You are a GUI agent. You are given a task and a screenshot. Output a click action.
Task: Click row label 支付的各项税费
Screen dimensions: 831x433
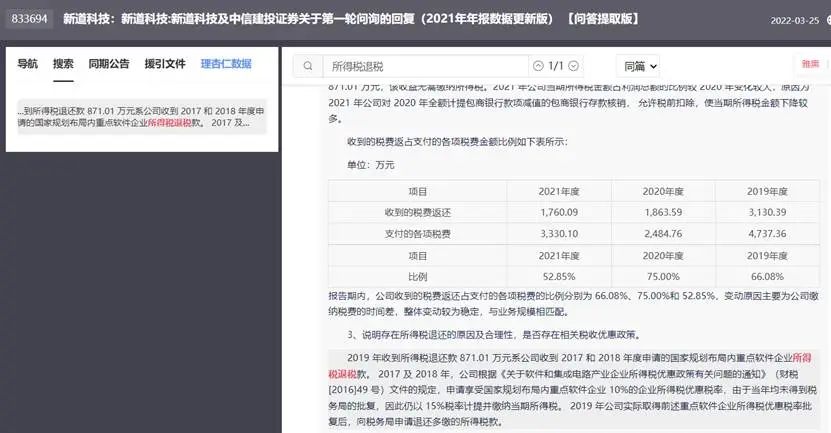coord(418,234)
